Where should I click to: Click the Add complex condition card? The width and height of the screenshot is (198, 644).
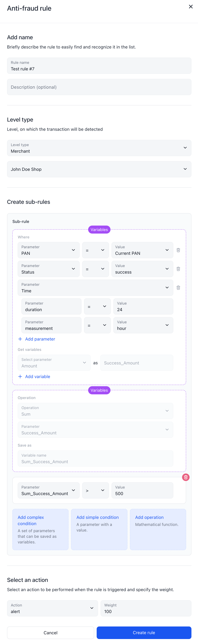[x=40, y=529]
